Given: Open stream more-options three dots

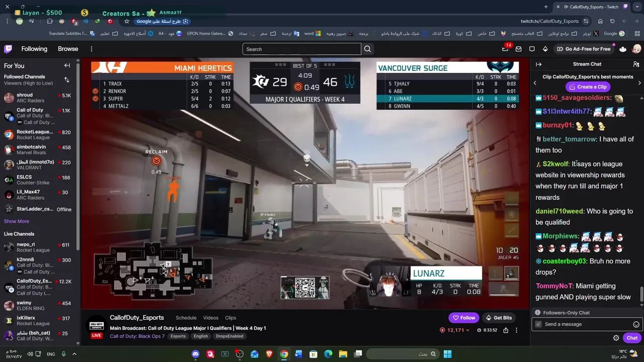Looking at the screenshot, I should pos(516,330).
